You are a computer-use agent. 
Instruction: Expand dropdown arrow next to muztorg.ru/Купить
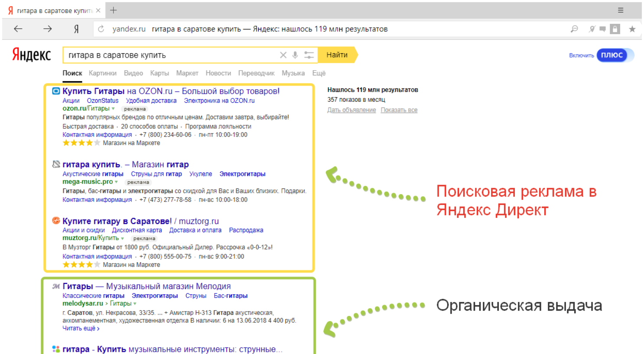(122, 238)
